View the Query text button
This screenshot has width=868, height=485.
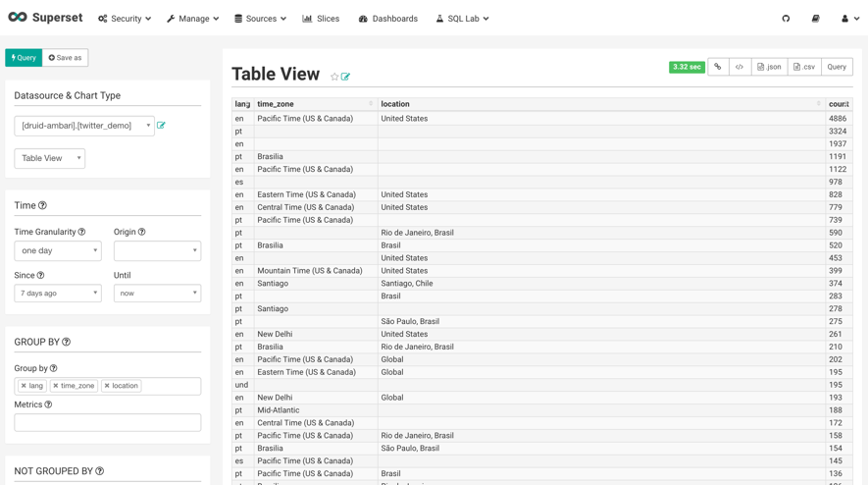[837, 67]
